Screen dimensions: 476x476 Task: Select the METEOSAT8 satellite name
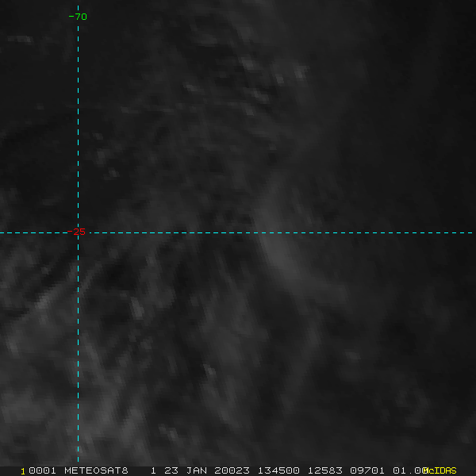(96, 470)
